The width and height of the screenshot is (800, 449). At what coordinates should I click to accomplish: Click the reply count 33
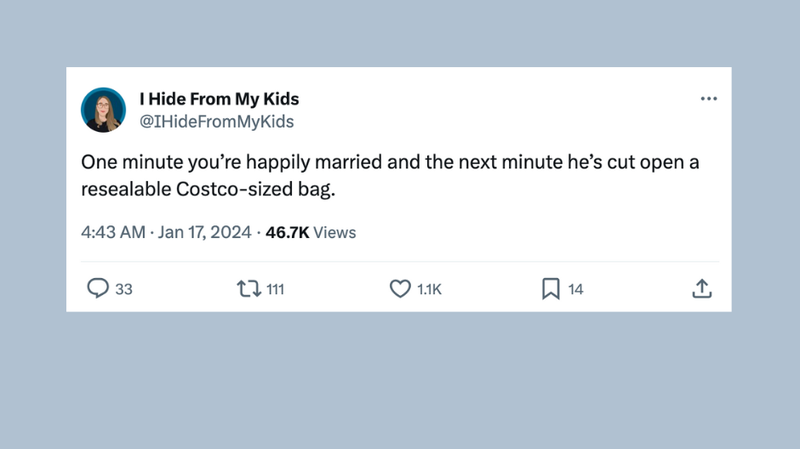click(x=124, y=290)
